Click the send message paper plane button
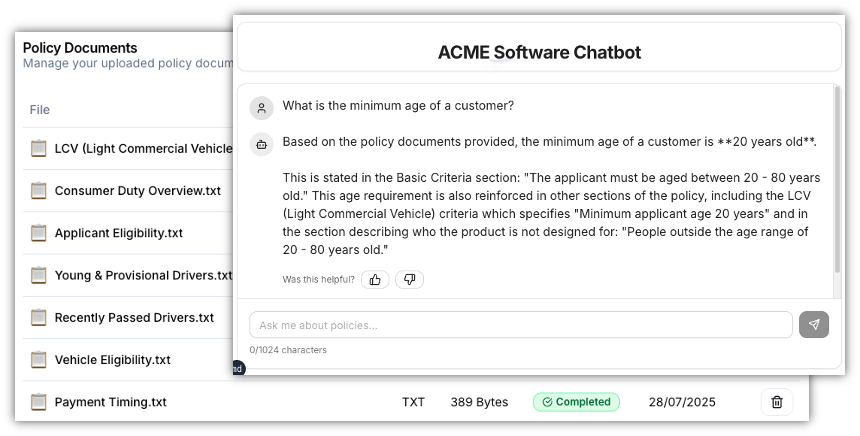The height and width of the screenshot is (436, 860). coord(814,325)
